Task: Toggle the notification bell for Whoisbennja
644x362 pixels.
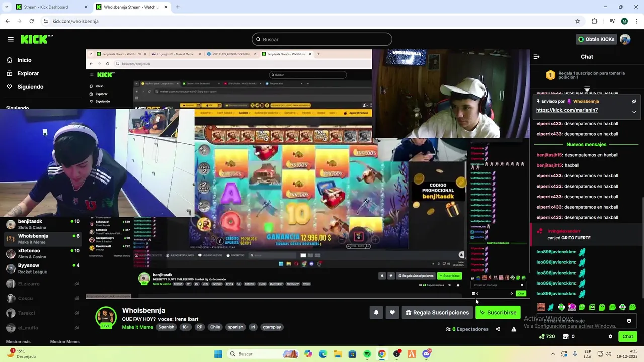Action: pyautogui.click(x=376, y=313)
